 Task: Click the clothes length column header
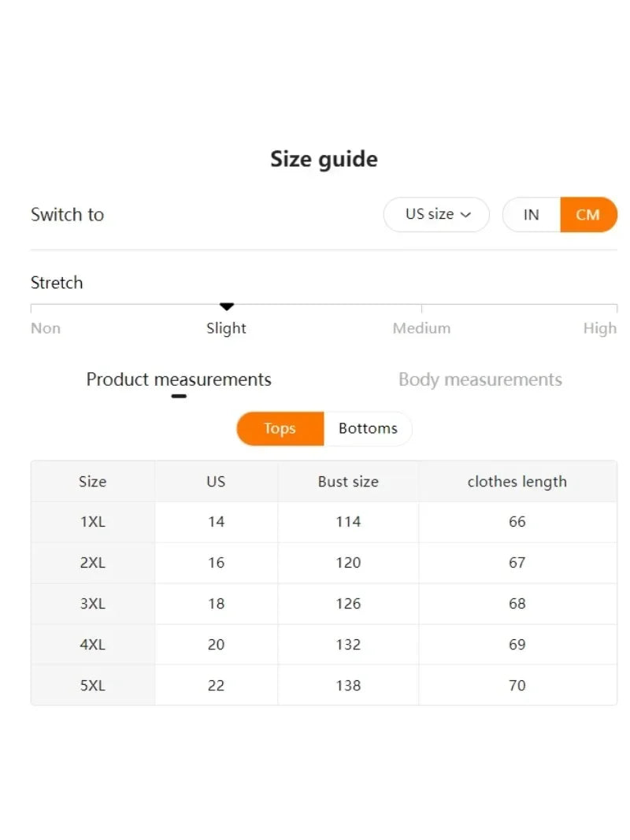pyautogui.click(x=517, y=482)
